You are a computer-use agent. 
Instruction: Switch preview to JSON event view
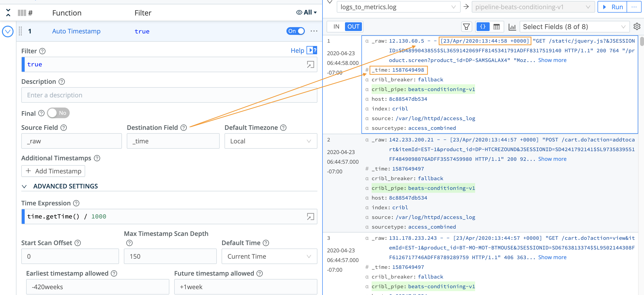482,27
